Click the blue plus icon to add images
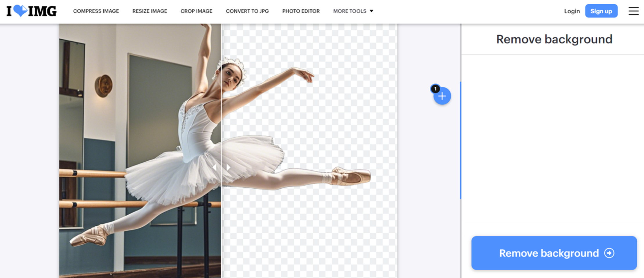 (x=442, y=96)
